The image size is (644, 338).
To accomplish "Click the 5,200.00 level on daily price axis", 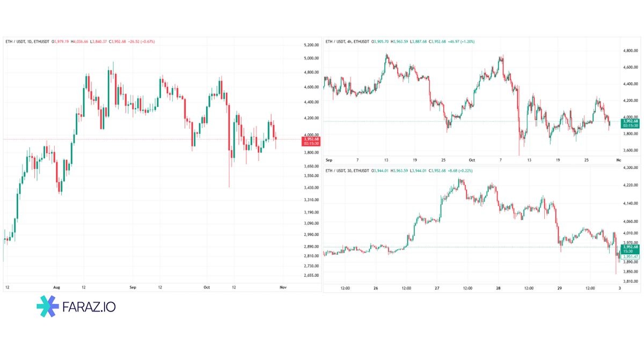I will pyautogui.click(x=311, y=45).
